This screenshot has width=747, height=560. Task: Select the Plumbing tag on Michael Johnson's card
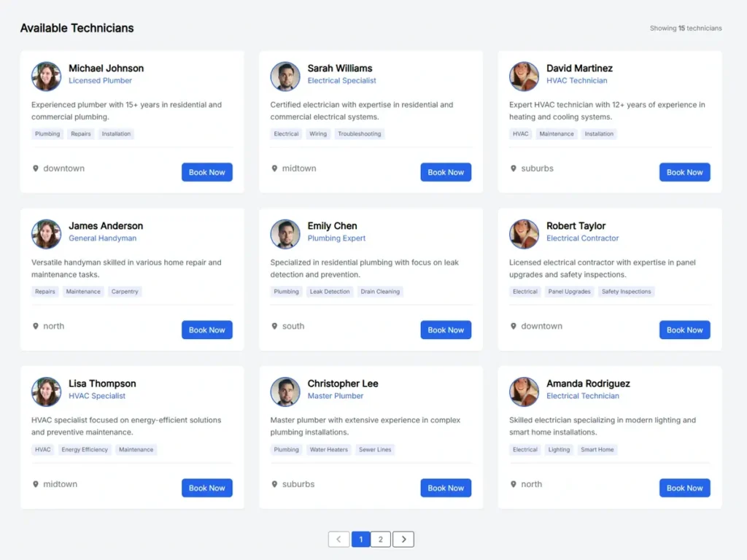pyautogui.click(x=47, y=133)
